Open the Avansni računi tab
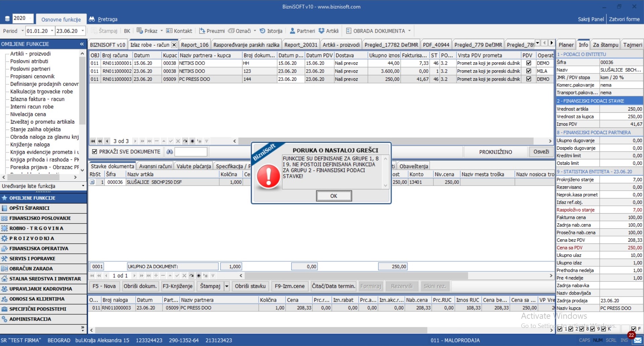Screen dimensions: 644x346 pos(155,166)
